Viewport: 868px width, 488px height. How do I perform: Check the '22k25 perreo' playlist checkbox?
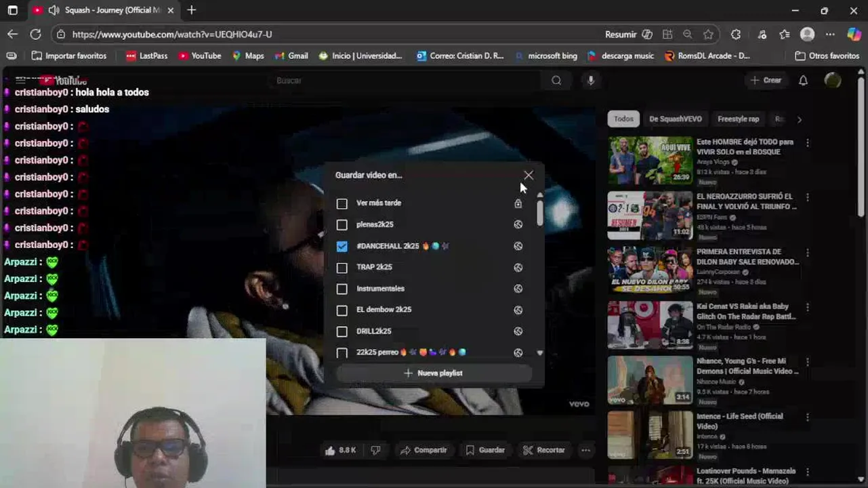coord(342,352)
